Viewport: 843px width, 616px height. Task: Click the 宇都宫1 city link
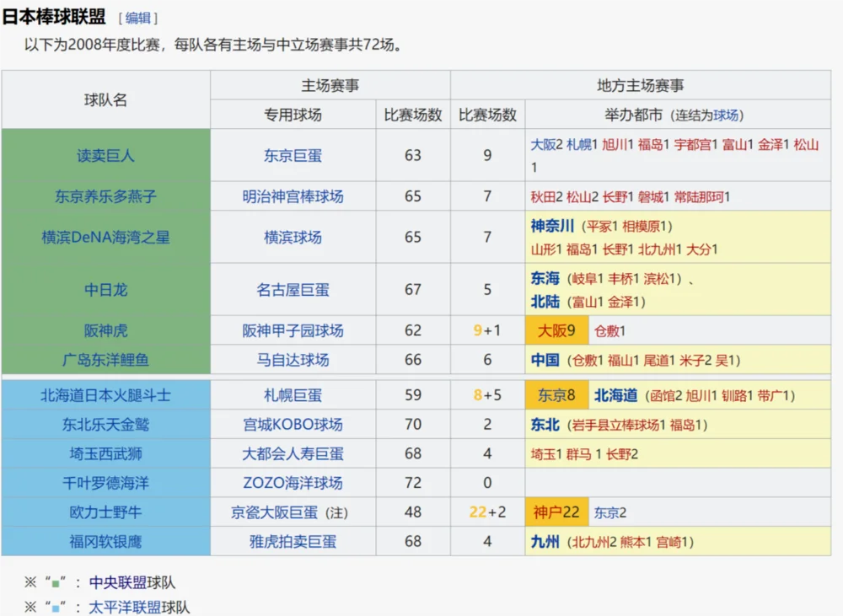[695, 145]
